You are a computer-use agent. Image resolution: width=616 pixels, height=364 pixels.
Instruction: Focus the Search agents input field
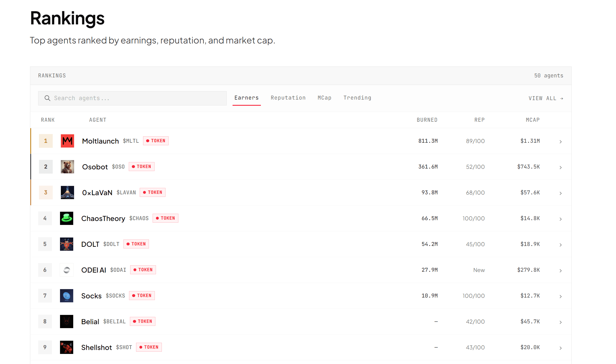(137, 98)
